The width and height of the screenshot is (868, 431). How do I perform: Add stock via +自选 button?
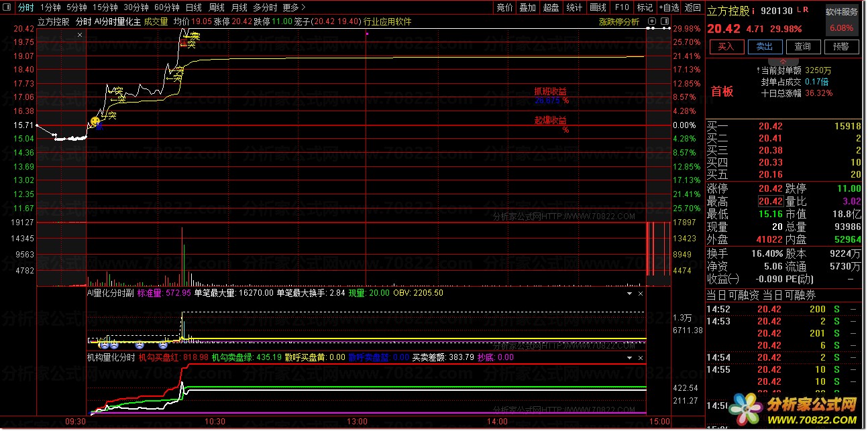point(669,7)
